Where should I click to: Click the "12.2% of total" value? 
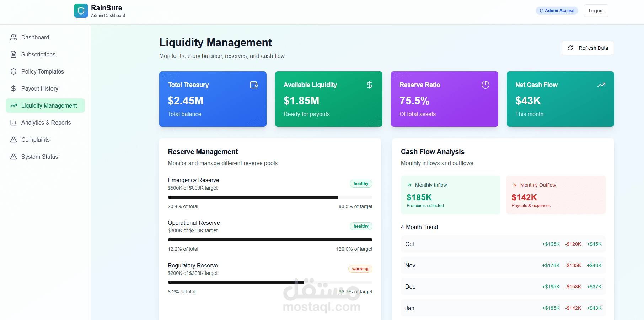(x=183, y=249)
